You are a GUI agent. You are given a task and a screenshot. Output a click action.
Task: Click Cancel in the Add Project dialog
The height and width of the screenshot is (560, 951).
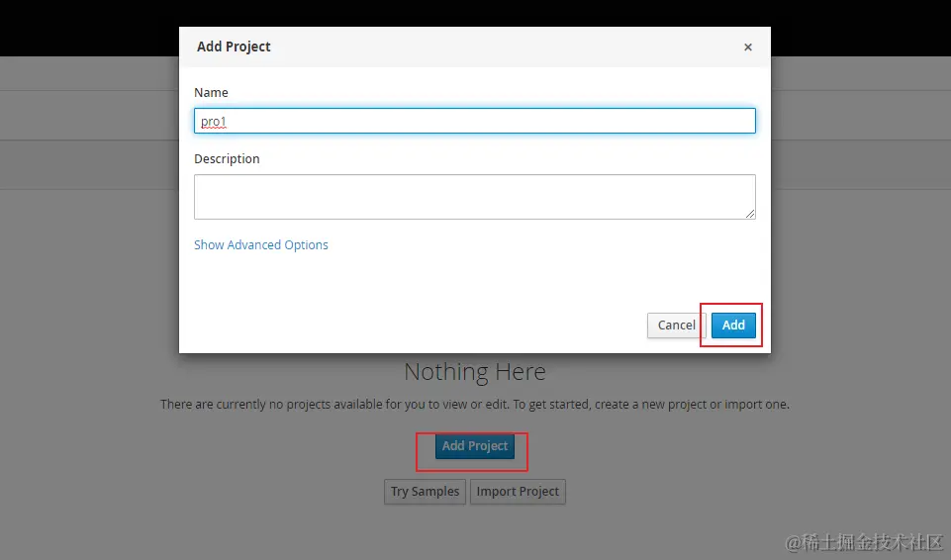coord(676,326)
